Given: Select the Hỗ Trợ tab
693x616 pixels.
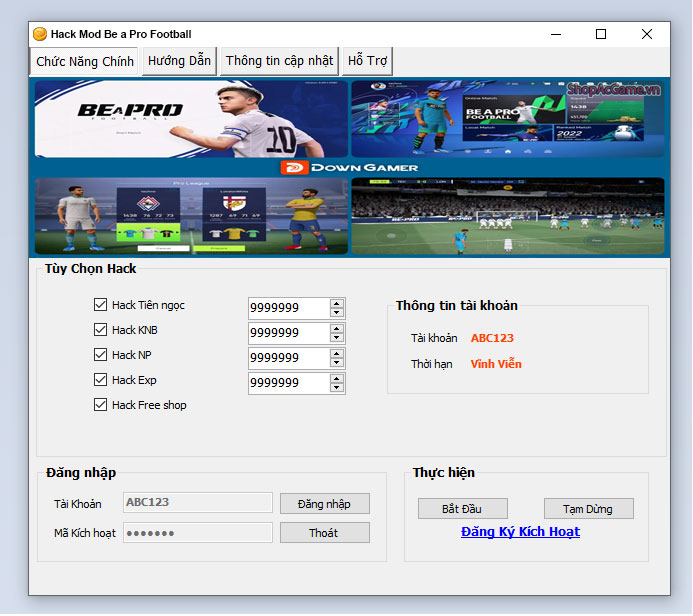Looking at the screenshot, I should pos(367,61).
